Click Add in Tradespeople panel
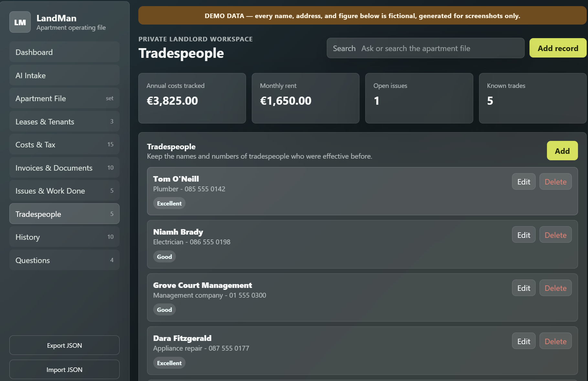Viewport: 588px width, 381px height. pyautogui.click(x=562, y=151)
